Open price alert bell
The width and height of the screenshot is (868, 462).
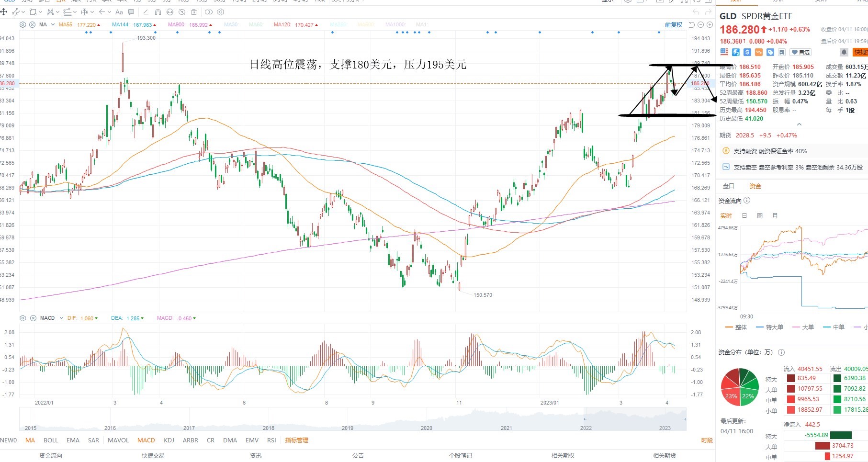coord(844,52)
